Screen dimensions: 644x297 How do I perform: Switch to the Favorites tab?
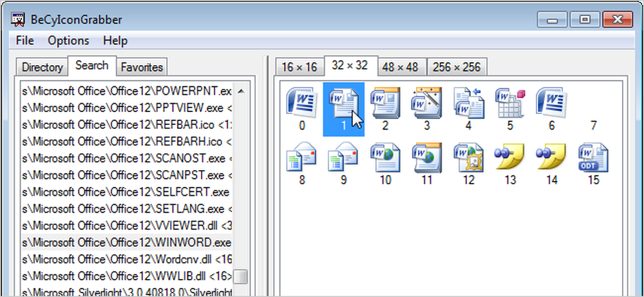click(142, 67)
